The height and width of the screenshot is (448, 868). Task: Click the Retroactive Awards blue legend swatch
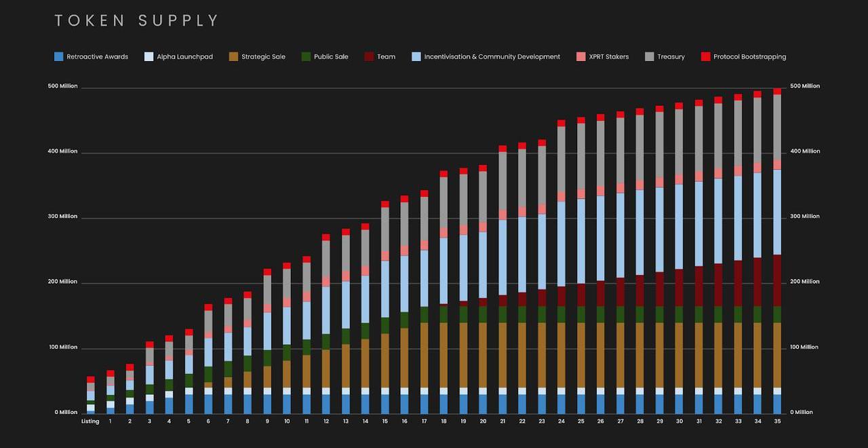tap(58, 57)
